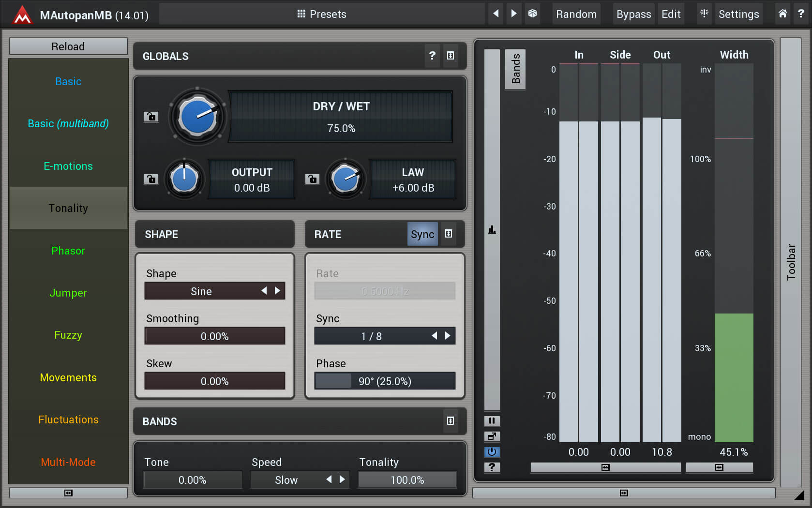The height and width of the screenshot is (508, 812).
Task: Pause the meters display
Action: 492,420
